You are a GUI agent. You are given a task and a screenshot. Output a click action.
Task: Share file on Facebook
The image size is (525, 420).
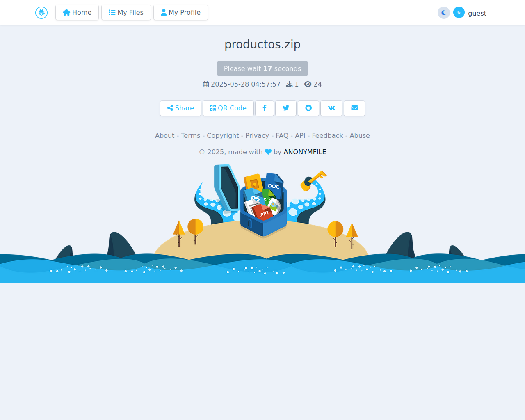click(265, 108)
